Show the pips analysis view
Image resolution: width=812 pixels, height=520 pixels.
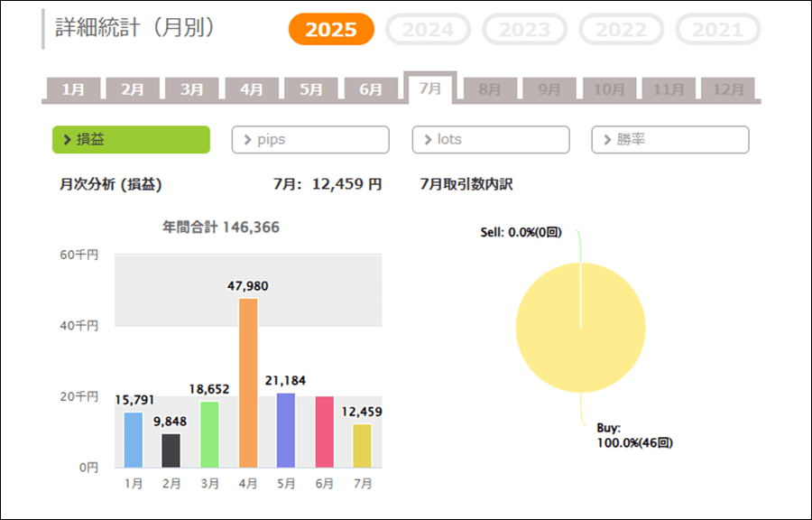tap(310, 139)
